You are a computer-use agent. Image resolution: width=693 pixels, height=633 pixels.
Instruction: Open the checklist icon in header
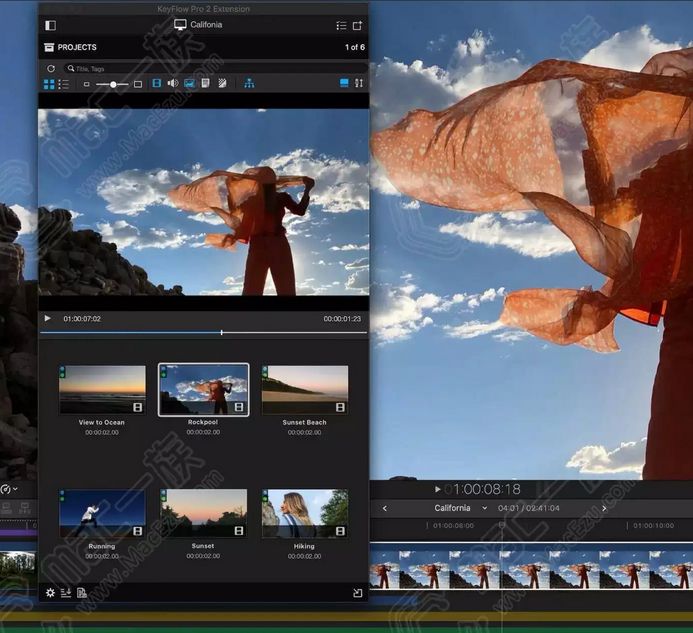point(341,25)
